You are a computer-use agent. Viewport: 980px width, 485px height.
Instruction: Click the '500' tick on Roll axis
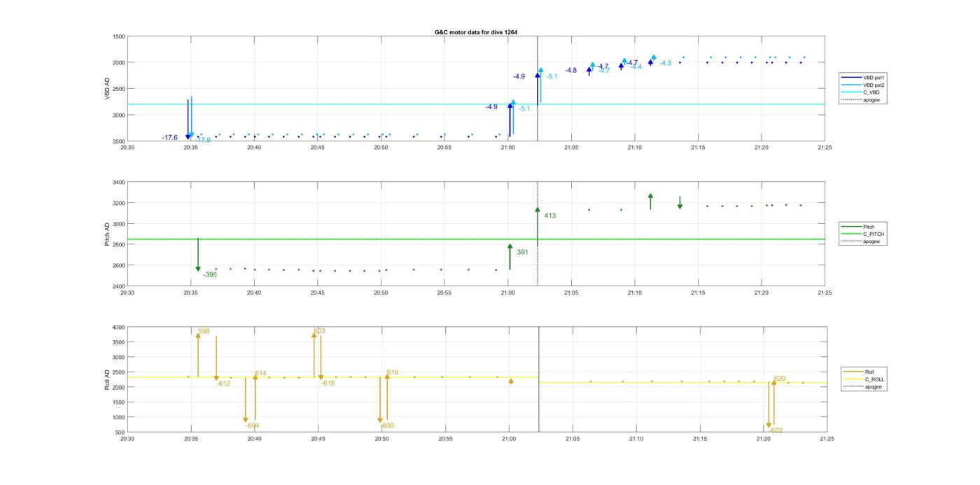pyautogui.click(x=120, y=433)
